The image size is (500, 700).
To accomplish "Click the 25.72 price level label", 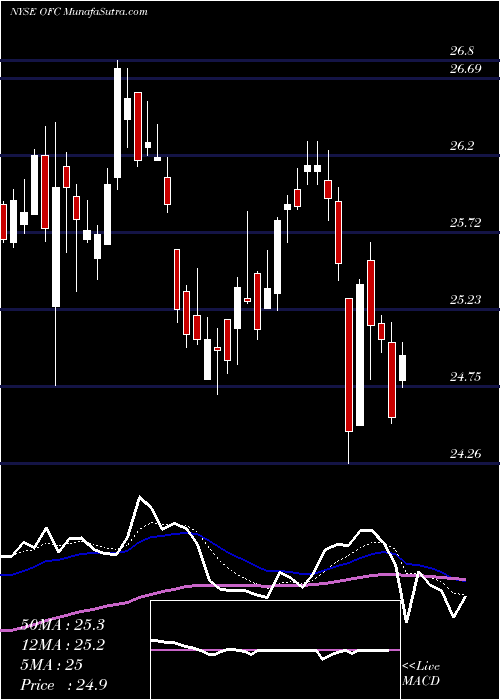I will pyautogui.click(x=465, y=223).
